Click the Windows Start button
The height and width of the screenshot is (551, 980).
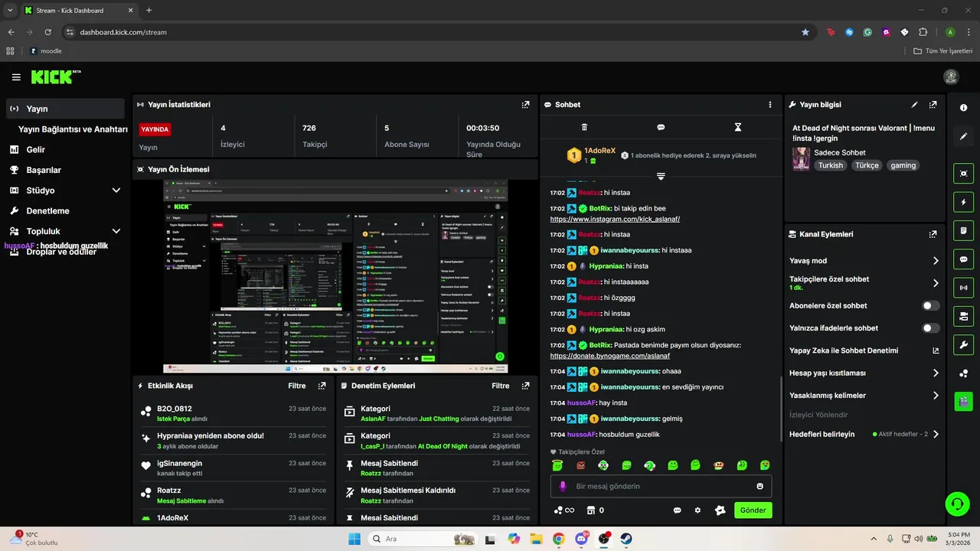tap(354, 539)
